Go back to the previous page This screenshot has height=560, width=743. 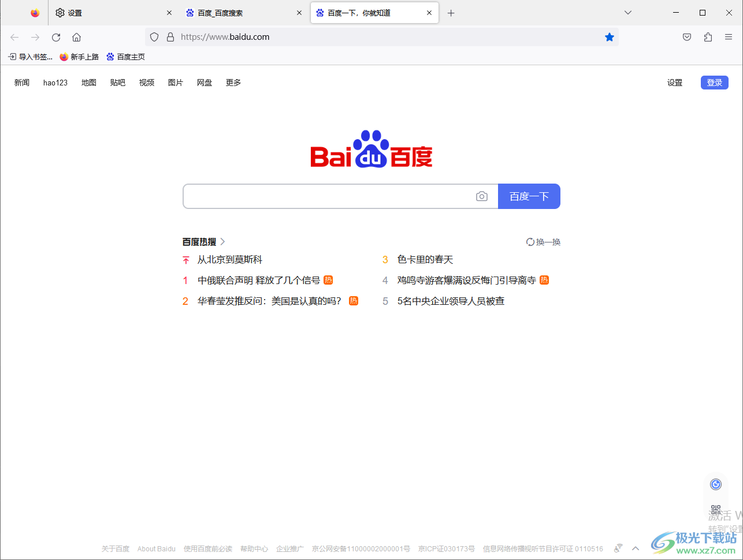point(14,37)
